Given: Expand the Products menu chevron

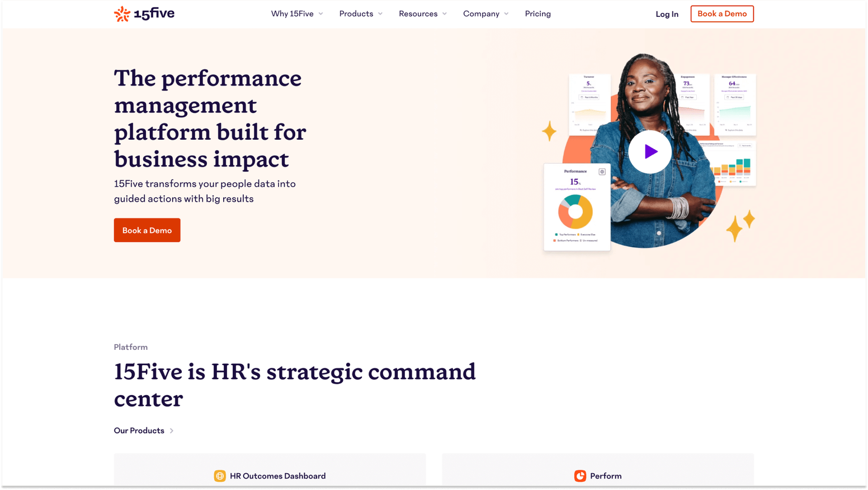Looking at the screenshot, I should 380,14.
